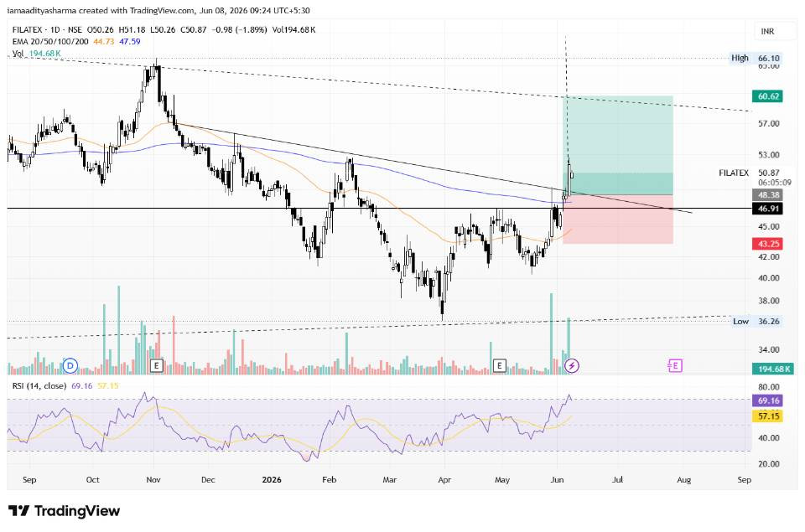Select the red stop-loss zone of long position
The height and width of the screenshot is (532, 805).
click(618, 220)
